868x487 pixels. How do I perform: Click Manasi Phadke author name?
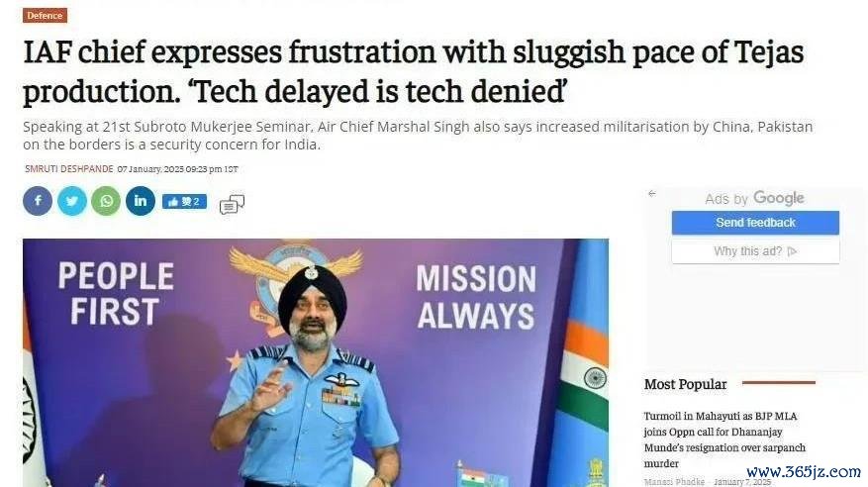pyautogui.click(x=674, y=482)
